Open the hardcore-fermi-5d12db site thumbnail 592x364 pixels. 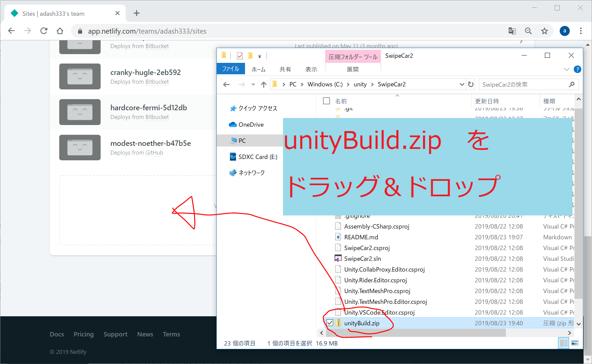80,112
